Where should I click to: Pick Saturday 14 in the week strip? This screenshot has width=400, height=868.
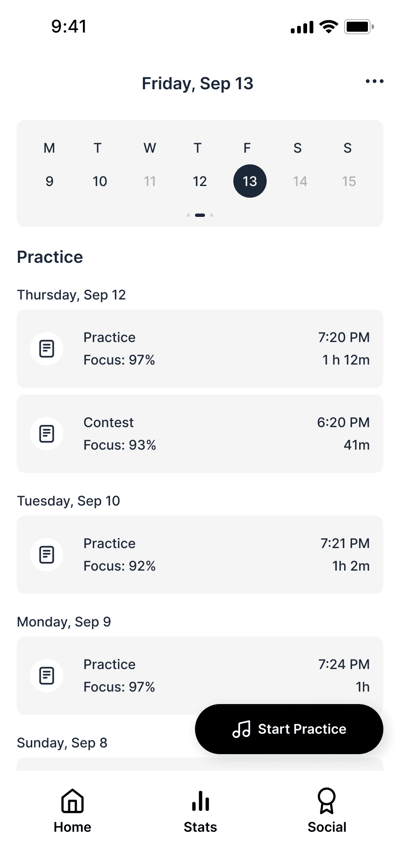coord(300,181)
